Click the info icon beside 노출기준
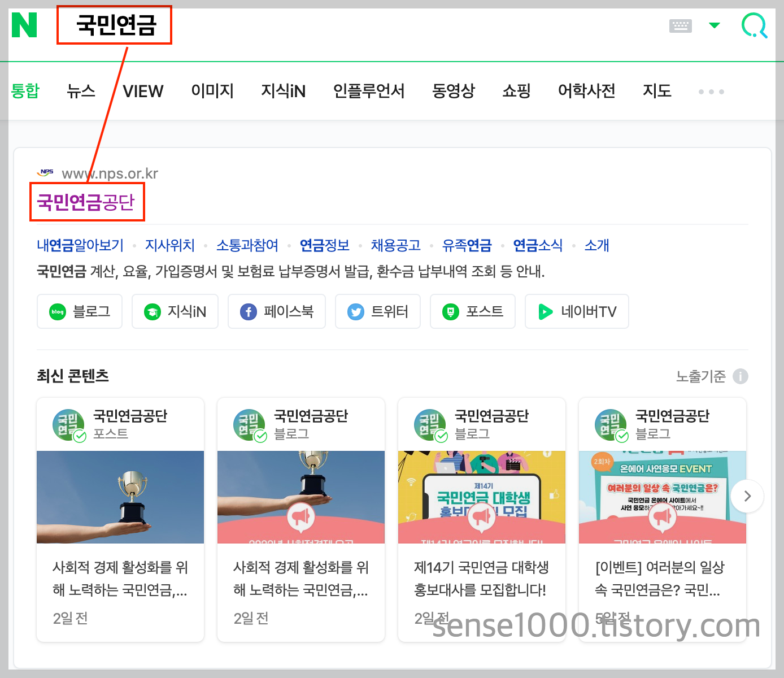This screenshot has width=784, height=678. click(741, 376)
